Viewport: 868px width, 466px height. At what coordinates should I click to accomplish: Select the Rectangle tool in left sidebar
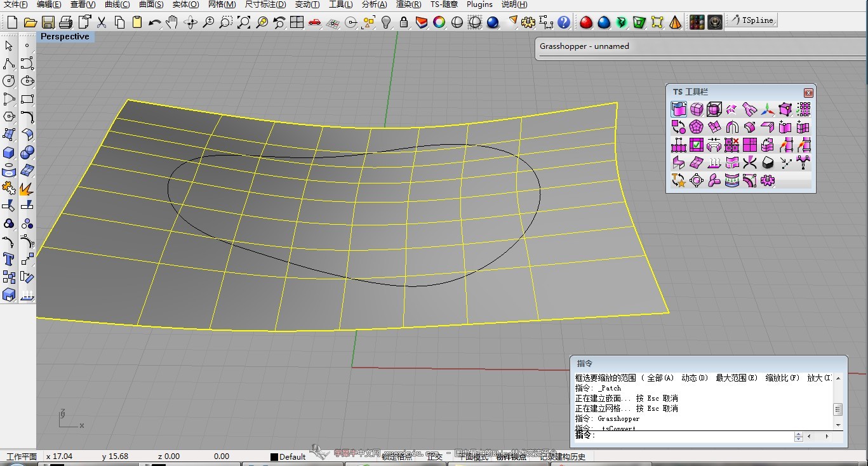click(x=27, y=99)
